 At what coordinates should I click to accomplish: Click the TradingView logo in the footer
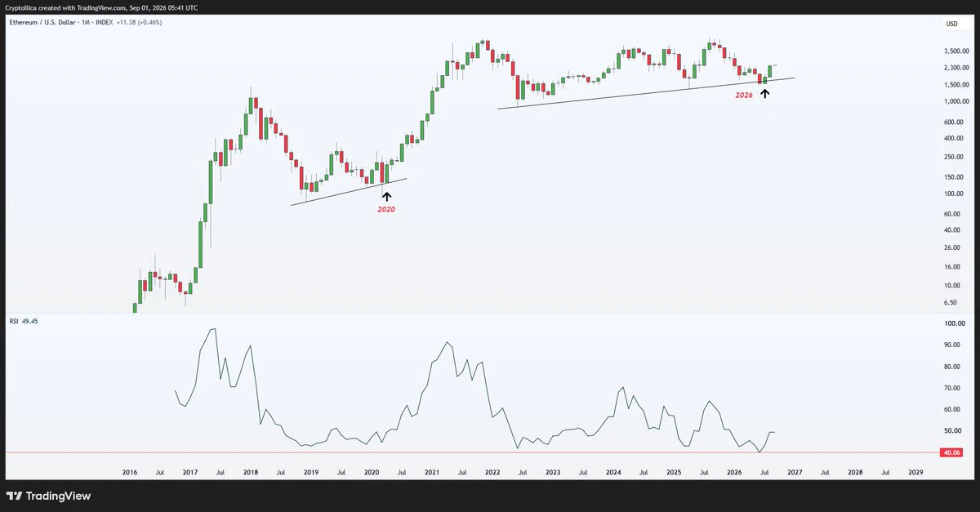48,496
